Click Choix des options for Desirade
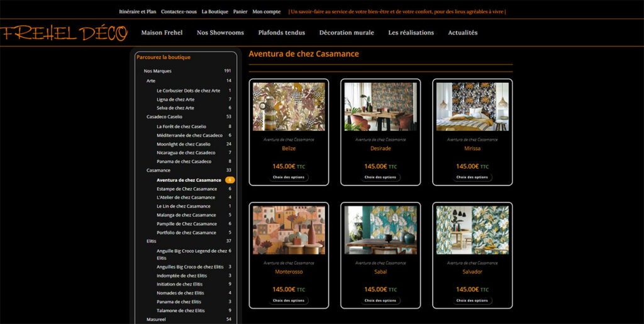Viewport: 644px width, 324px height. click(x=380, y=177)
